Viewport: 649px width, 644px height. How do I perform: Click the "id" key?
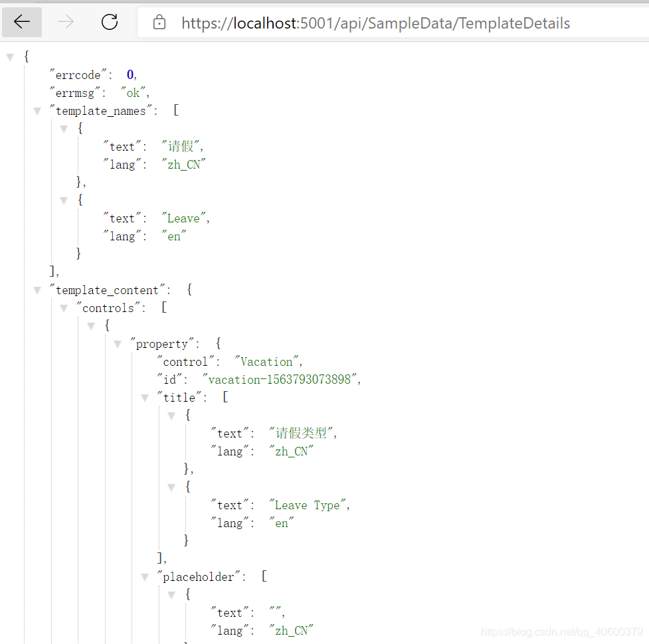(169, 380)
